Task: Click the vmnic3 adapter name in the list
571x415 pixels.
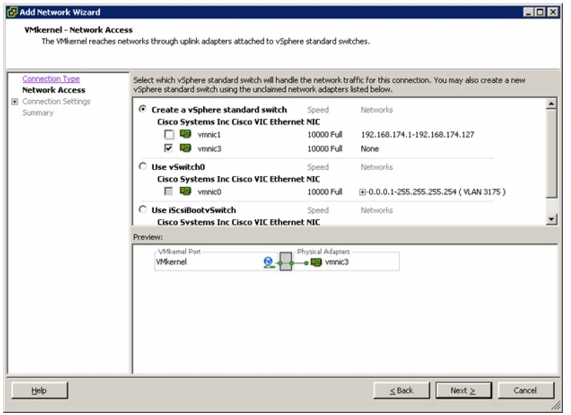Action: point(209,149)
